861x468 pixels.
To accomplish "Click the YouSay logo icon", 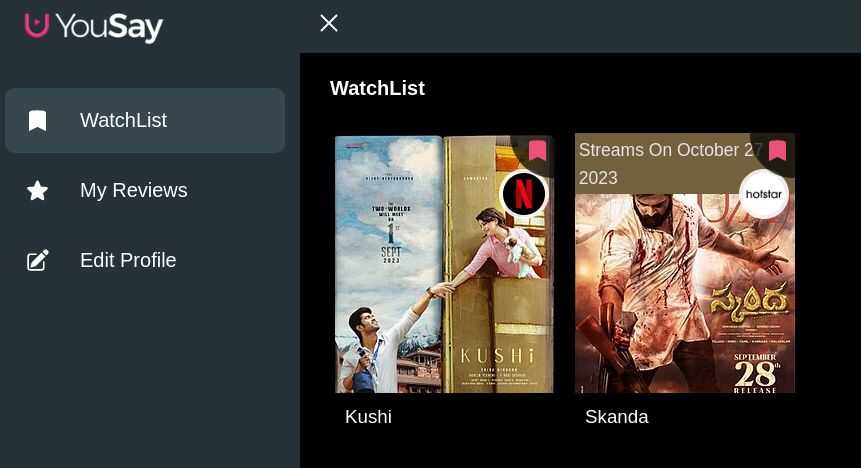I will click(x=37, y=25).
